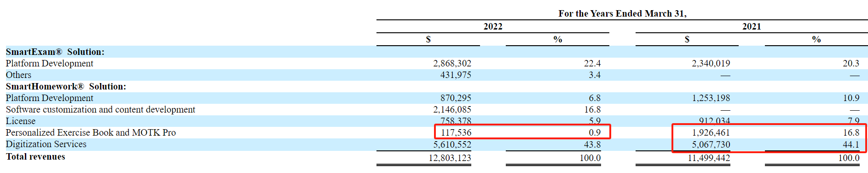Screen dimensions: 868x173
Task: Click the "Others" row label
Action: pos(18,75)
